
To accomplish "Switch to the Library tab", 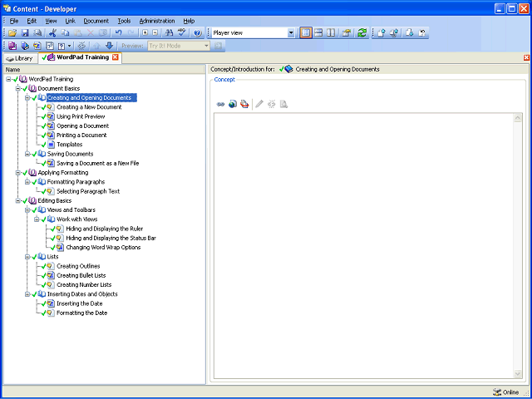I will 20,58.
